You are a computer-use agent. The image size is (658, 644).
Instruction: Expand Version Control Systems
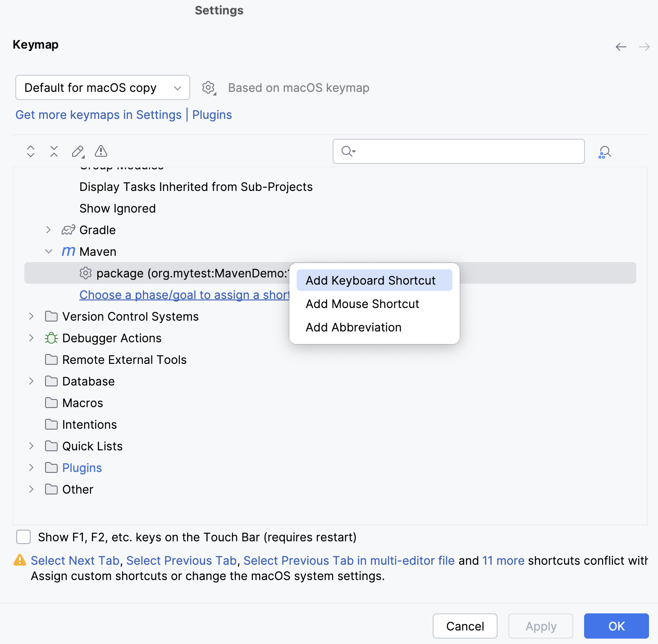tap(31, 316)
